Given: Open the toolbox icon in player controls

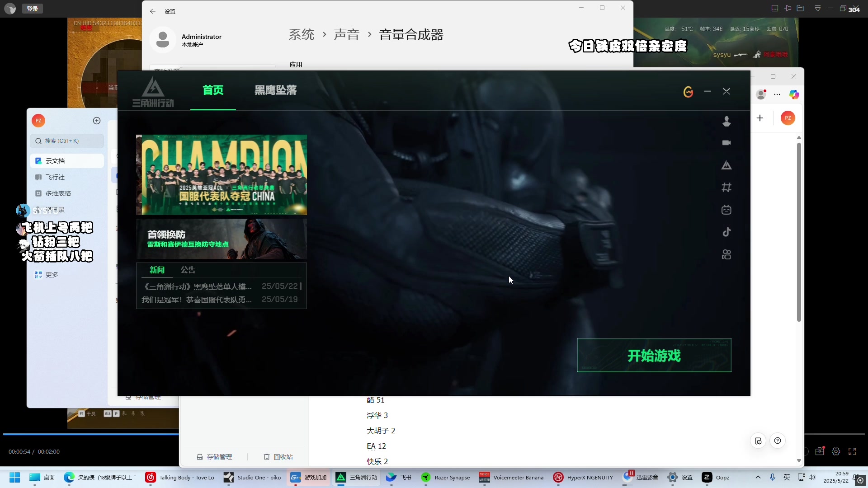Looking at the screenshot, I should pyautogui.click(x=820, y=451).
